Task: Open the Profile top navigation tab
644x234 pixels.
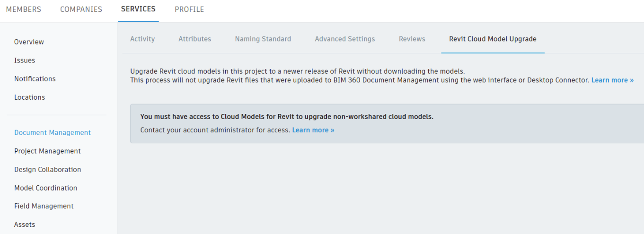Action: (189, 9)
